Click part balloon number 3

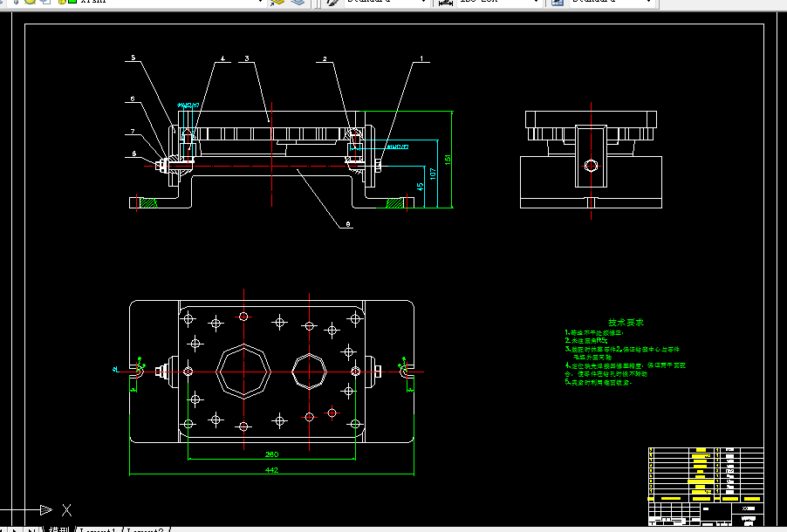coord(246,58)
